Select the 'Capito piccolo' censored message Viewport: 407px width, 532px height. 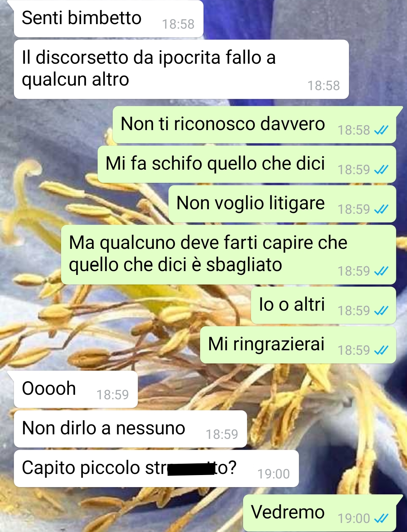pyautogui.click(x=156, y=469)
